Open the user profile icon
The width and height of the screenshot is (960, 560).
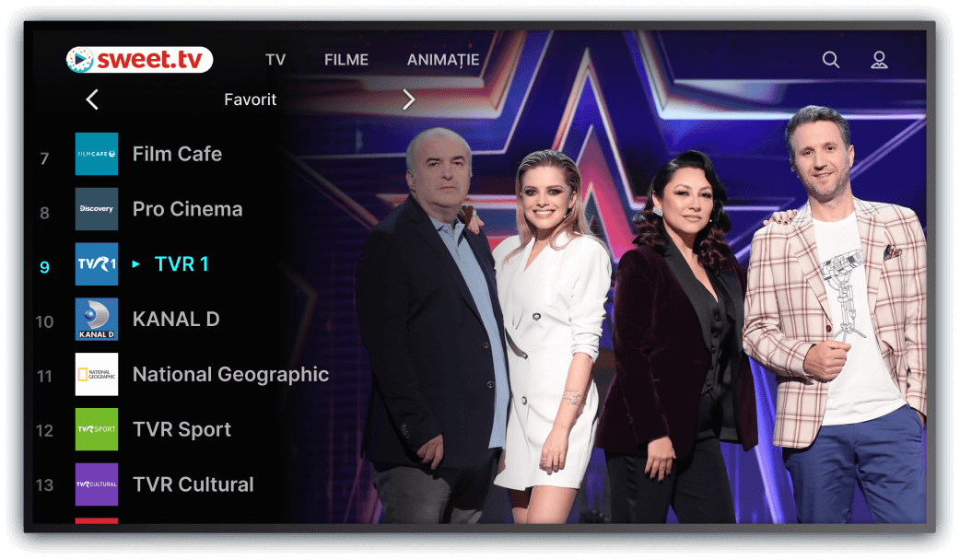pyautogui.click(x=879, y=59)
